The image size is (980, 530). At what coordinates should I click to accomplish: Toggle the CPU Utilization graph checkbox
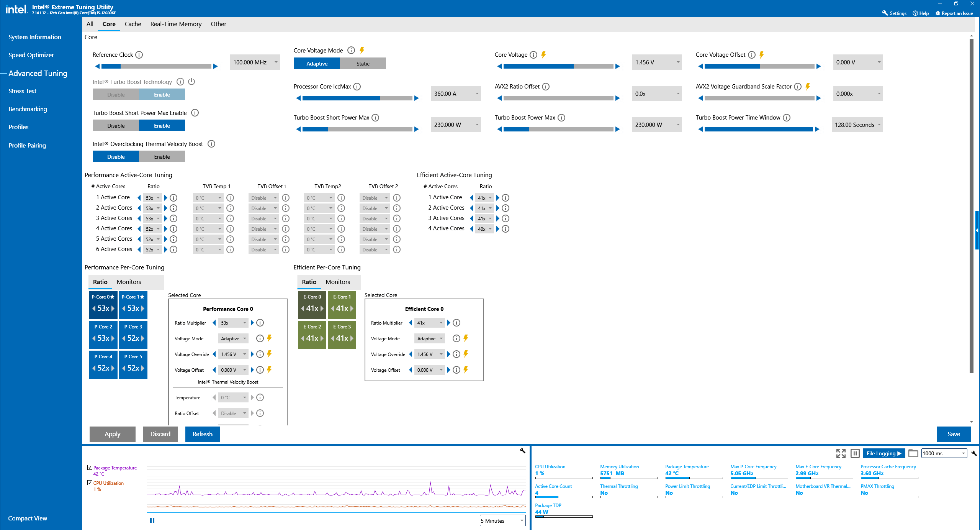(90, 483)
